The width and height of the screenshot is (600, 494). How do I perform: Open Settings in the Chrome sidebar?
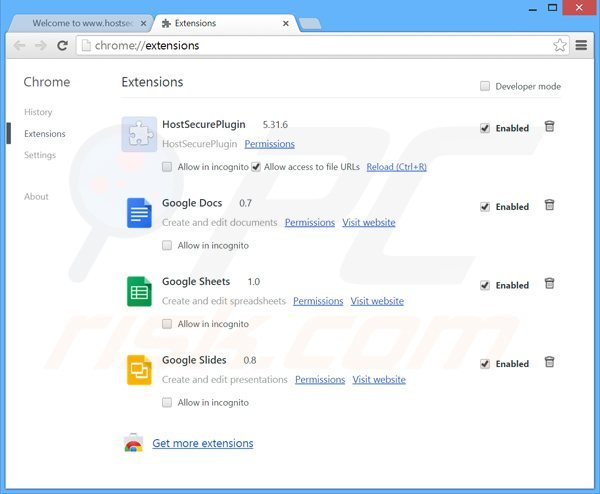tap(40, 155)
